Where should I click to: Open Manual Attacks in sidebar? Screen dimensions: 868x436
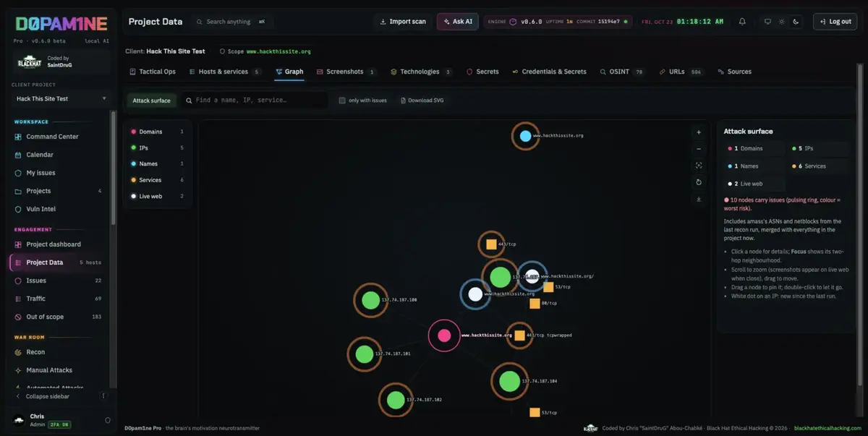pyautogui.click(x=59, y=370)
